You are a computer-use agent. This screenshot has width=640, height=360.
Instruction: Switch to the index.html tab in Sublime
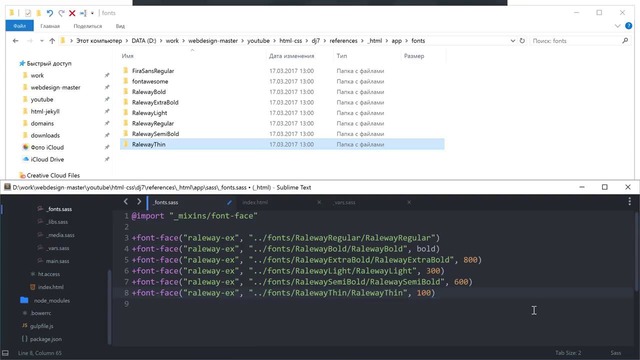pyautogui.click(x=255, y=202)
